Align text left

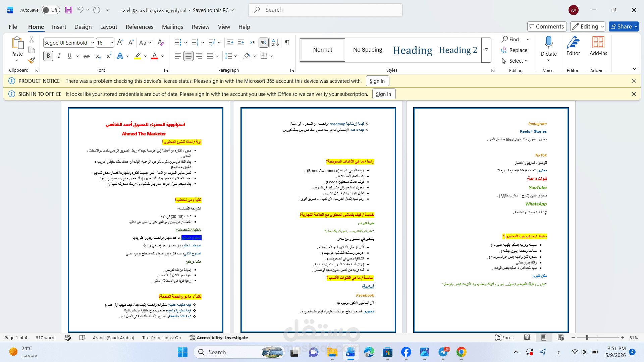point(178,56)
